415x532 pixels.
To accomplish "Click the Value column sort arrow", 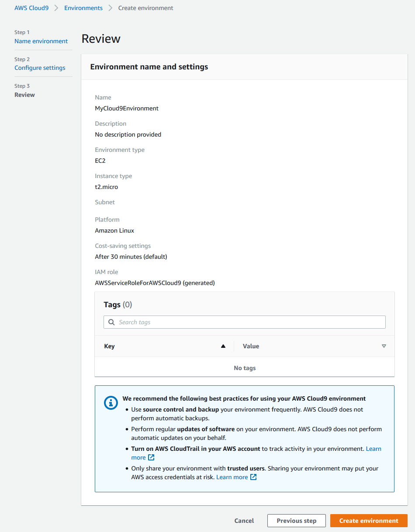I will 384,346.
